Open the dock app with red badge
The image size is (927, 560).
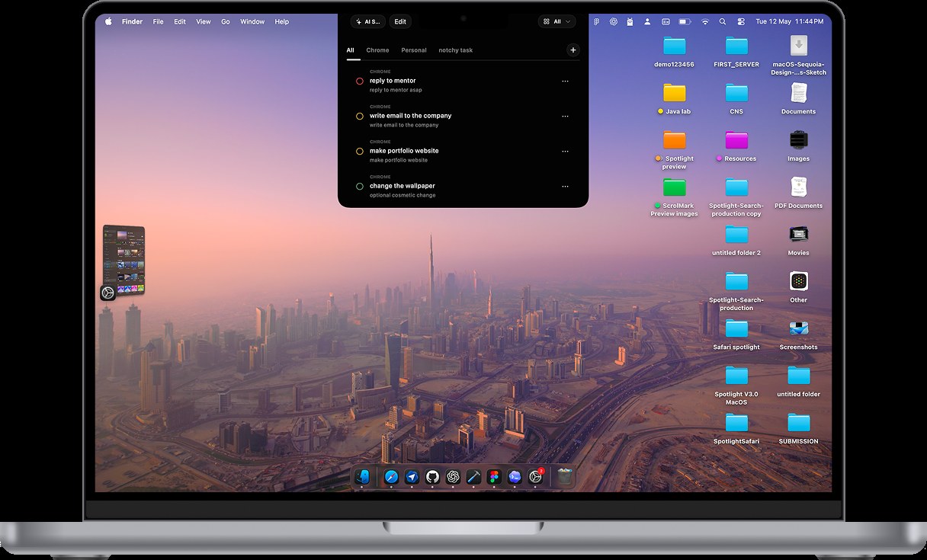pyautogui.click(x=536, y=477)
